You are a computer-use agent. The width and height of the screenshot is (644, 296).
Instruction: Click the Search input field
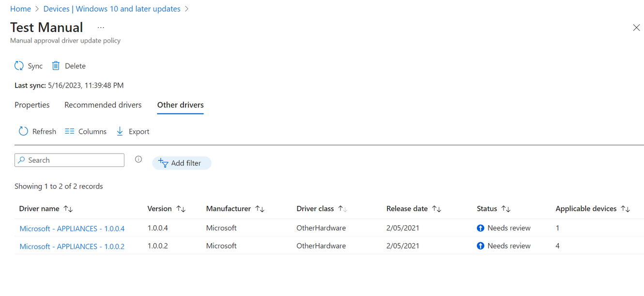pyautogui.click(x=73, y=160)
